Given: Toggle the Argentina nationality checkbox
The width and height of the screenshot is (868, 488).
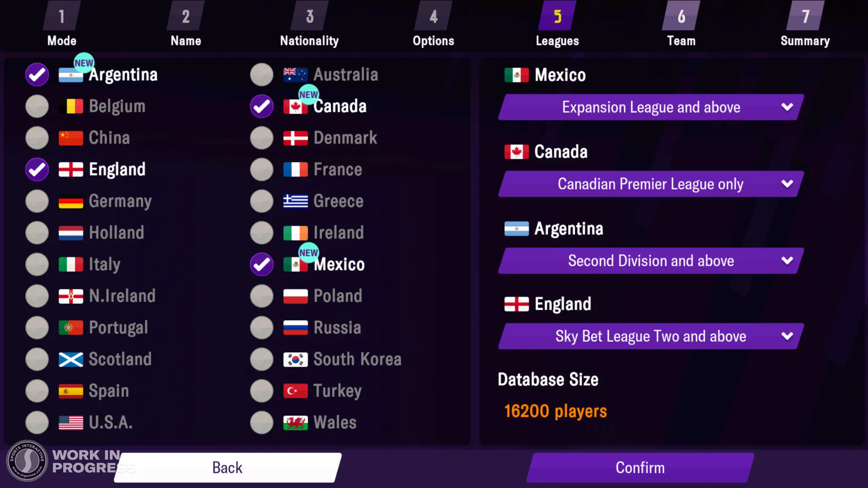Looking at the screenshot, I should coord(36,74).
